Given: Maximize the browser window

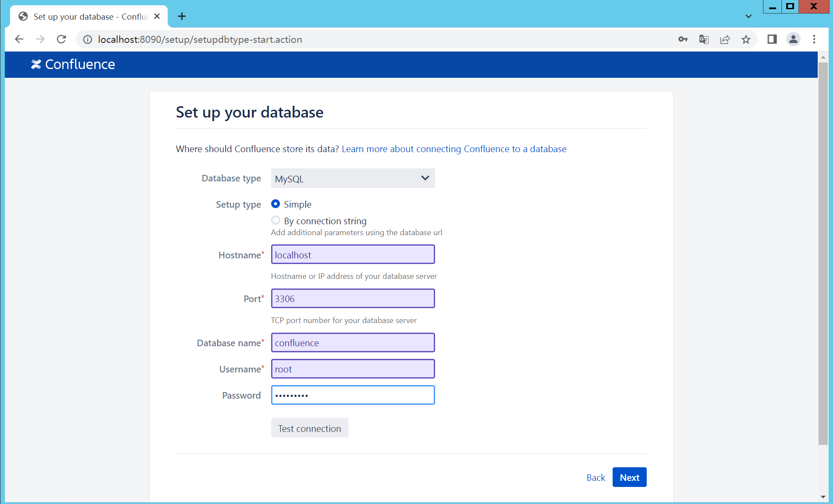Looking at the screenshot, I should (790, 7).
